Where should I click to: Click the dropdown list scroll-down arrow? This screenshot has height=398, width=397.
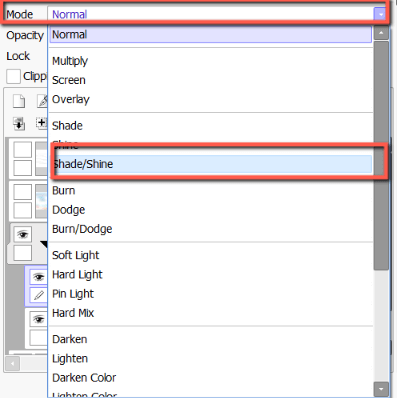(381, 389)
